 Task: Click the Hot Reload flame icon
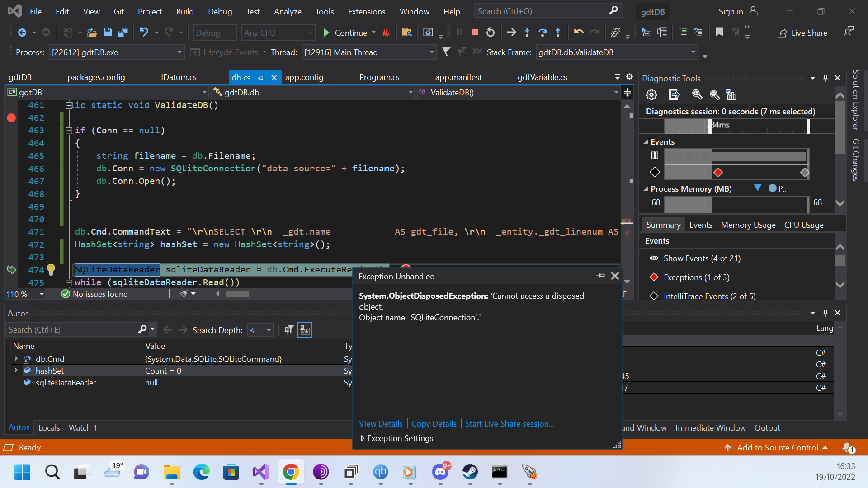tap(386, 33)
